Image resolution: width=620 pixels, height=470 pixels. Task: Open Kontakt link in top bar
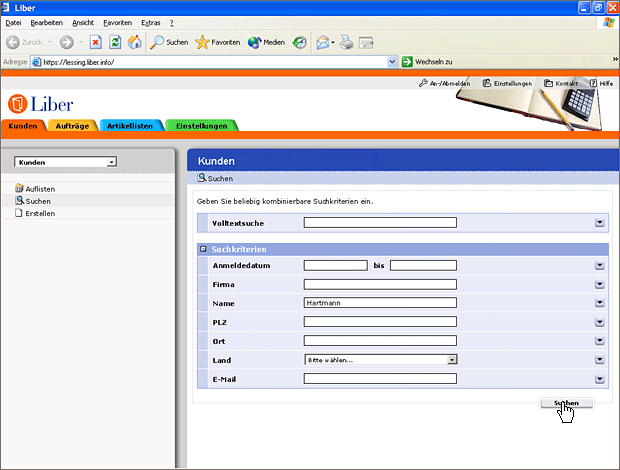point(561,83)
